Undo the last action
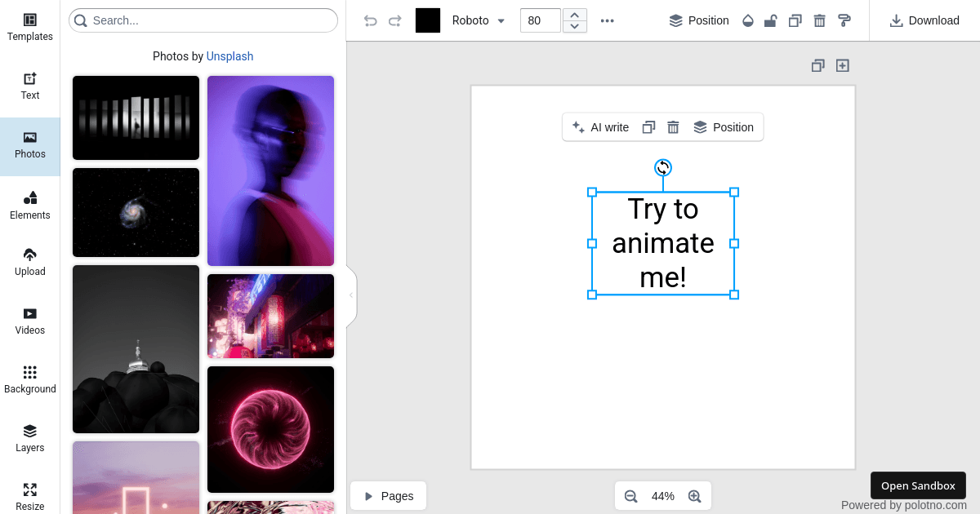The width and height of the screenshot is (980, 514). click(370, 20)
